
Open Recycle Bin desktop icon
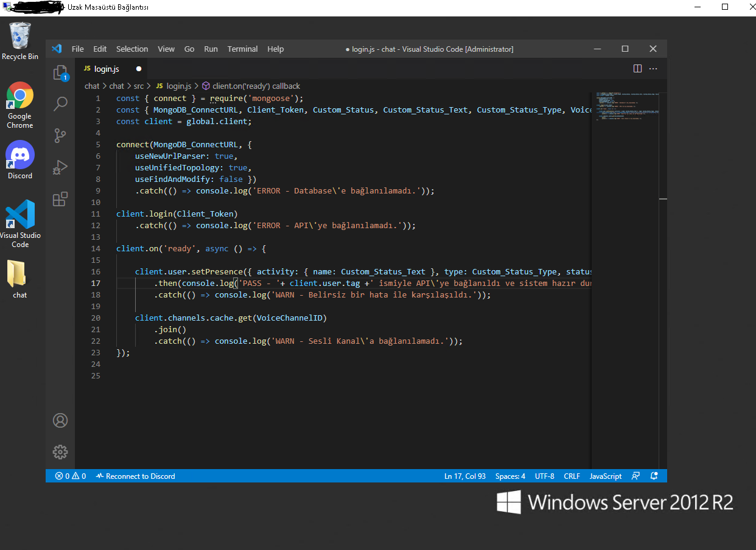pyautogui.click(x=20, y=41)
